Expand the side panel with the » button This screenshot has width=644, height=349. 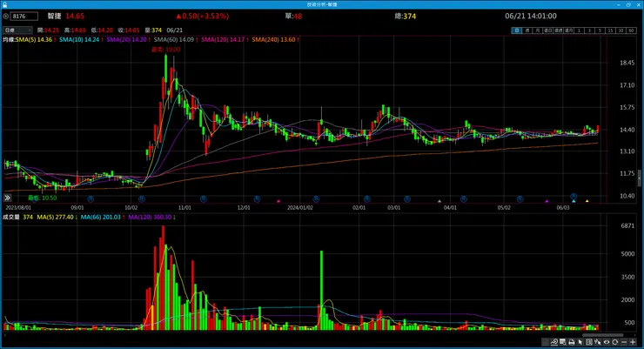point(7,198)
